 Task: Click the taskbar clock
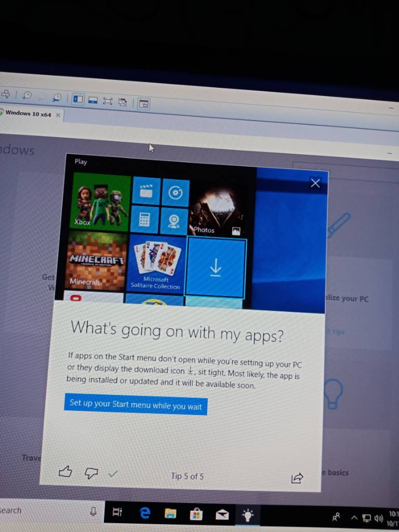pos(394,519)
